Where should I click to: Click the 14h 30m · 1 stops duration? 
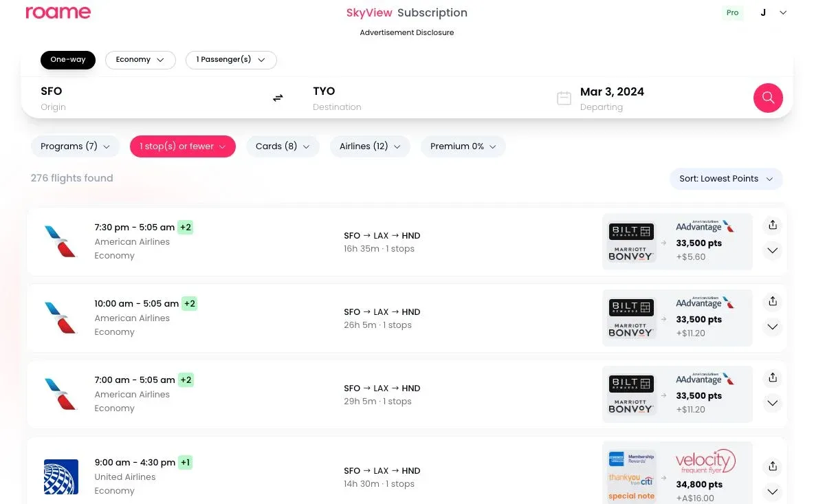[379, 484]
